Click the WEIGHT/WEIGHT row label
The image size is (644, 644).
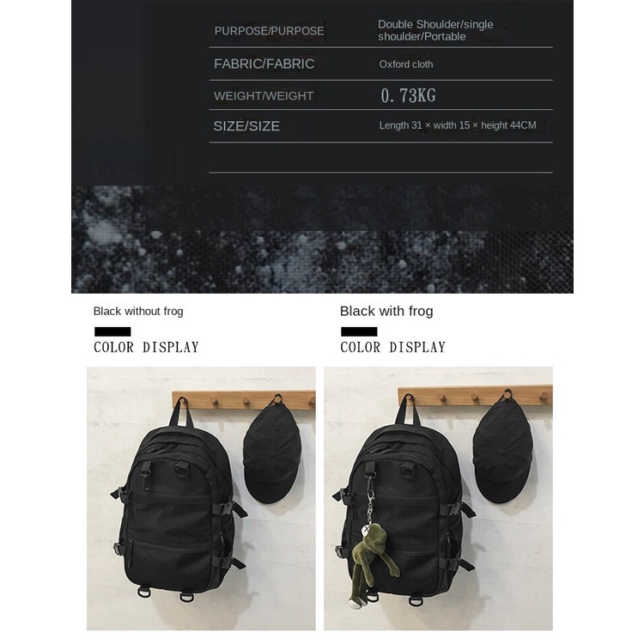[264, 95]
